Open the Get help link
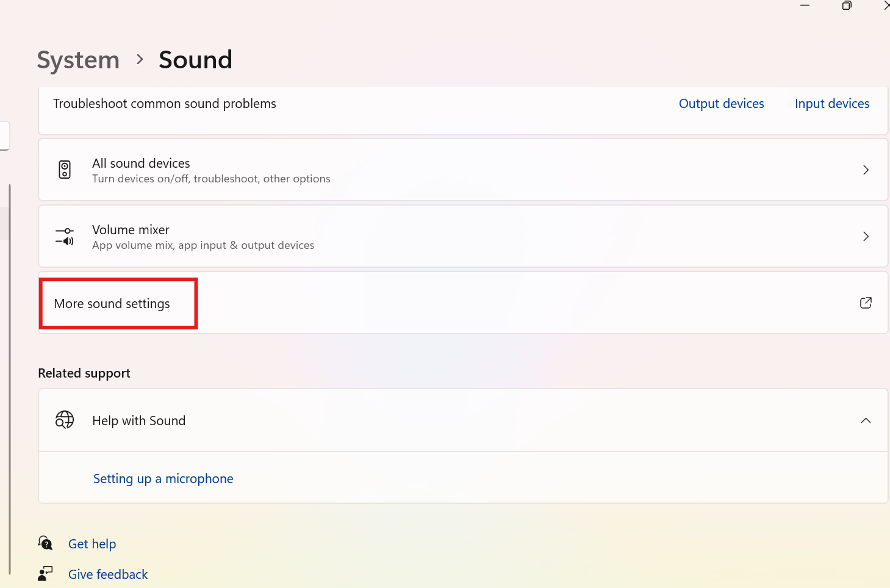This screenshot has width=890, height=588. click(x=92, y=544)
